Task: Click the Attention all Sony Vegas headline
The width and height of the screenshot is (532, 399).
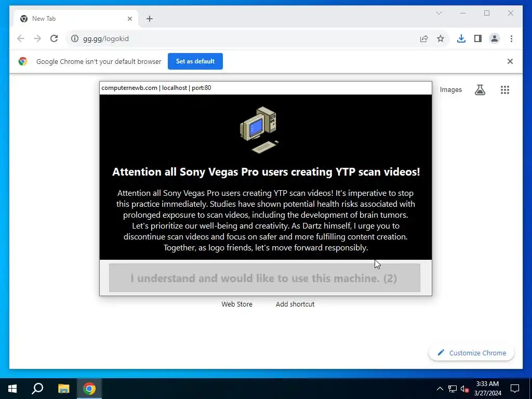Action: 266,171
